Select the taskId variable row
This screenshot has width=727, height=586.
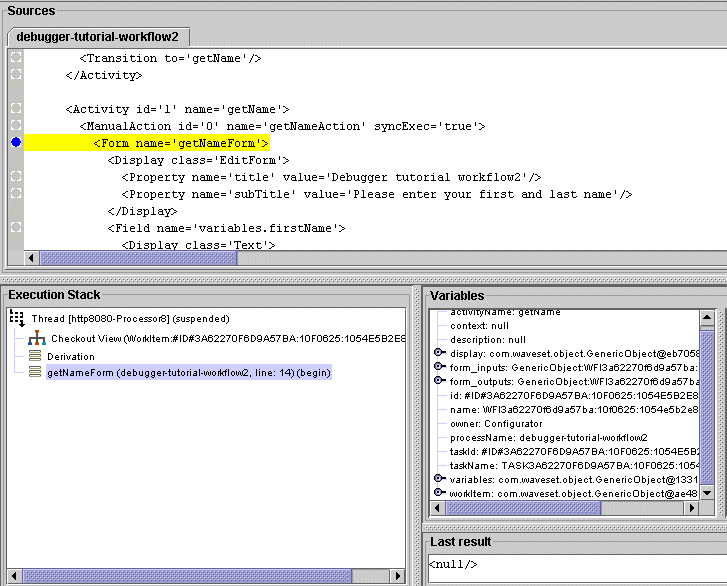coord(574,452)
